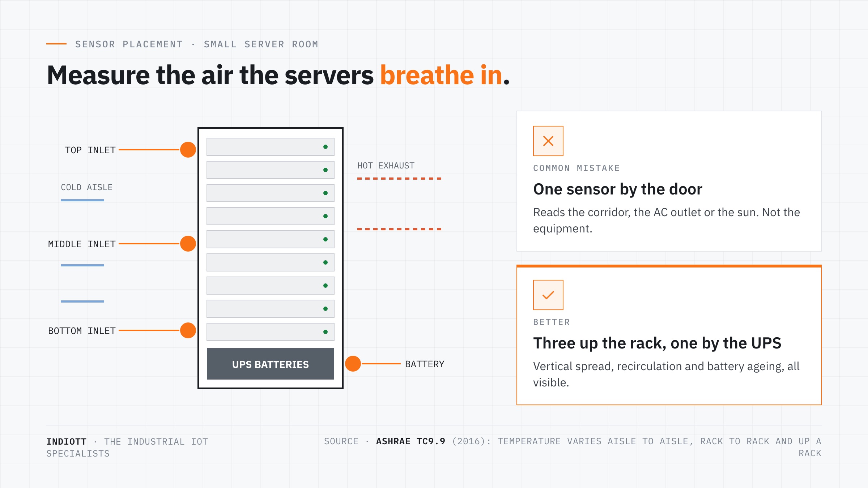The width and height of the screenshot is (868, 488).
Task: Click the TOP INLET label
Action: pyautogui.click(x=90, y=150)
